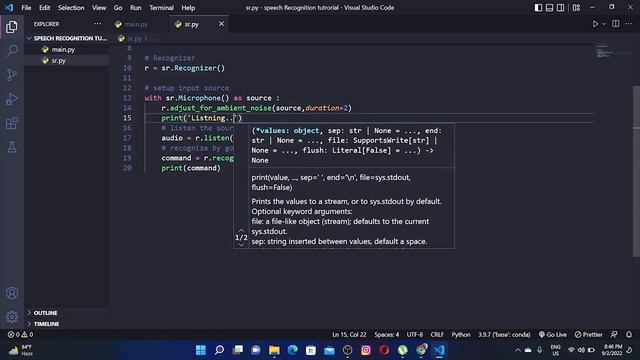
Task: Click the Prettier status item
Action: coord(588,335)
